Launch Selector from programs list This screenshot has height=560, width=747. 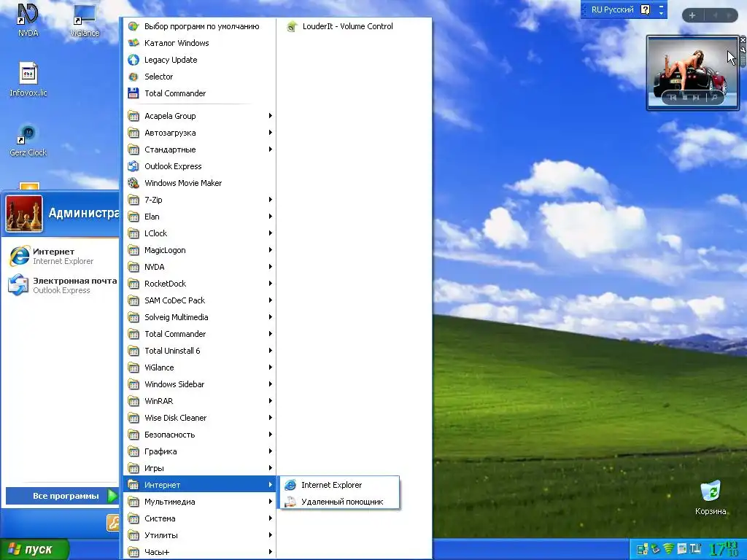[x=199, y=76]
